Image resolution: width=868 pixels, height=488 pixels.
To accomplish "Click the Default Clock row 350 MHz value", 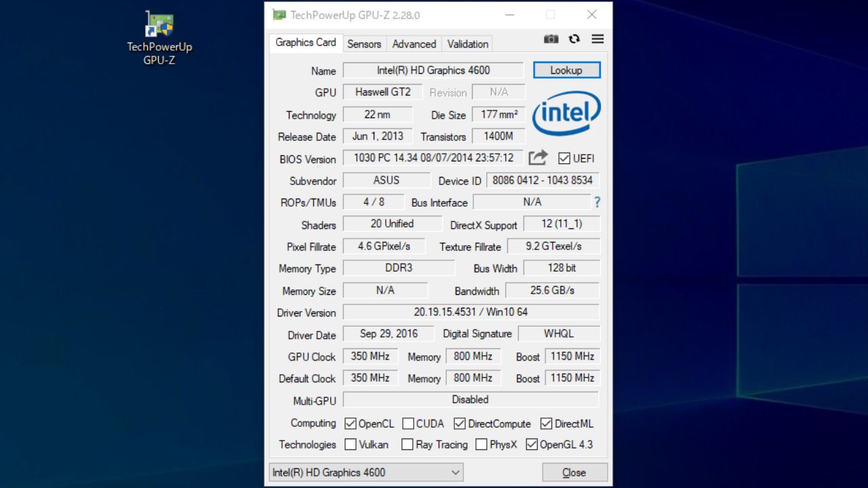I will click(x=370, y=378).
